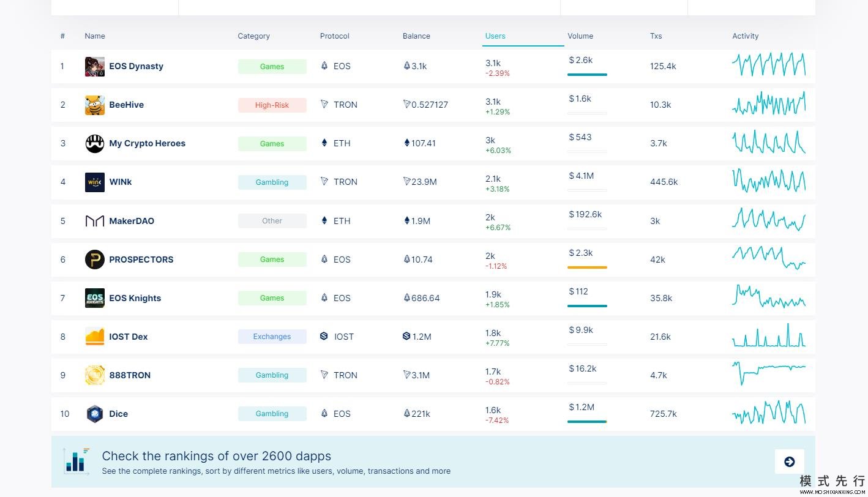Open the EOS Knights logo icon
The width and height of the screenshot is (868, 497).
tap(95, 298)
